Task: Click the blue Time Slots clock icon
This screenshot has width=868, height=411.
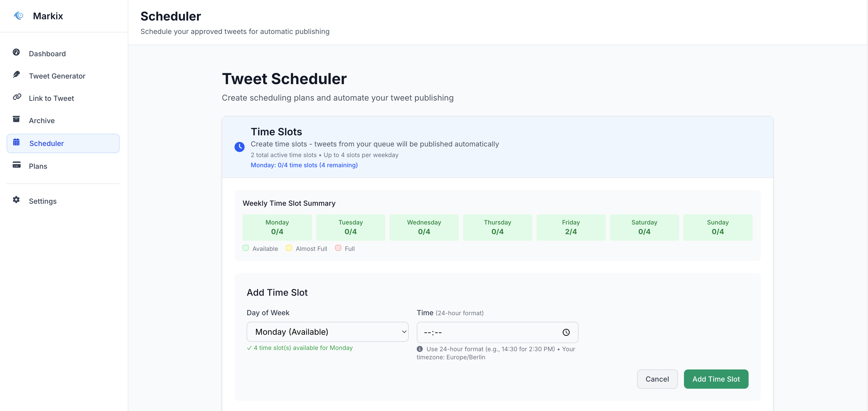Action: tap(240, 147)
